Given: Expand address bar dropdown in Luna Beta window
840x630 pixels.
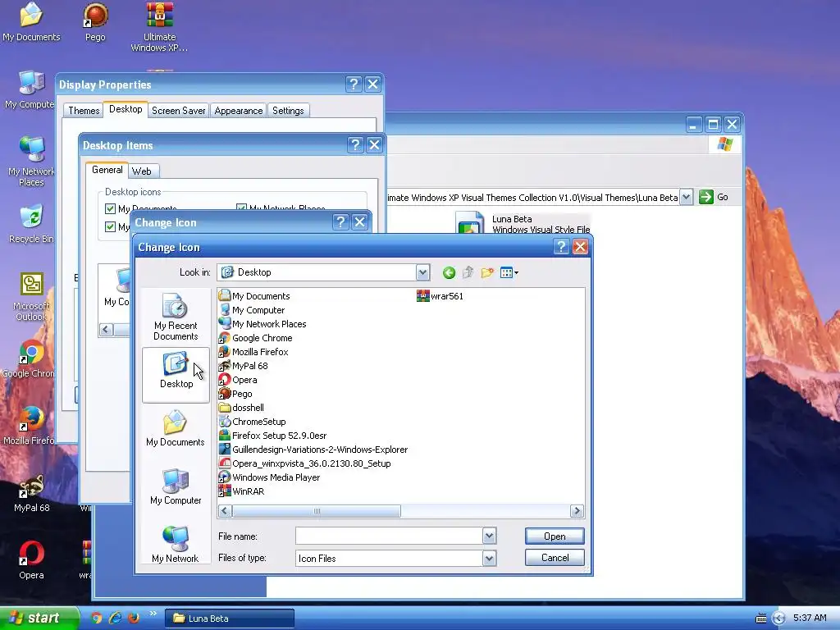Looking at the screenshot, I should click(687, 197).
